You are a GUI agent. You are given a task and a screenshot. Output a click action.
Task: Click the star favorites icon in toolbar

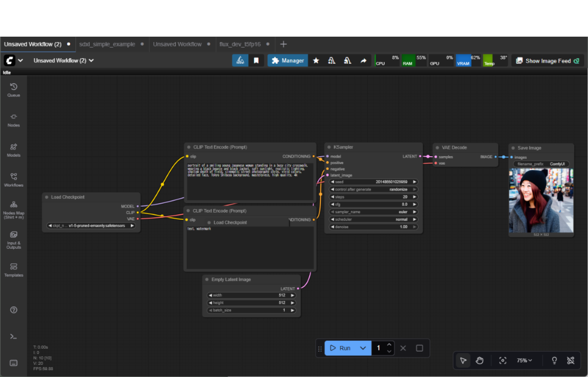[316, 61]
